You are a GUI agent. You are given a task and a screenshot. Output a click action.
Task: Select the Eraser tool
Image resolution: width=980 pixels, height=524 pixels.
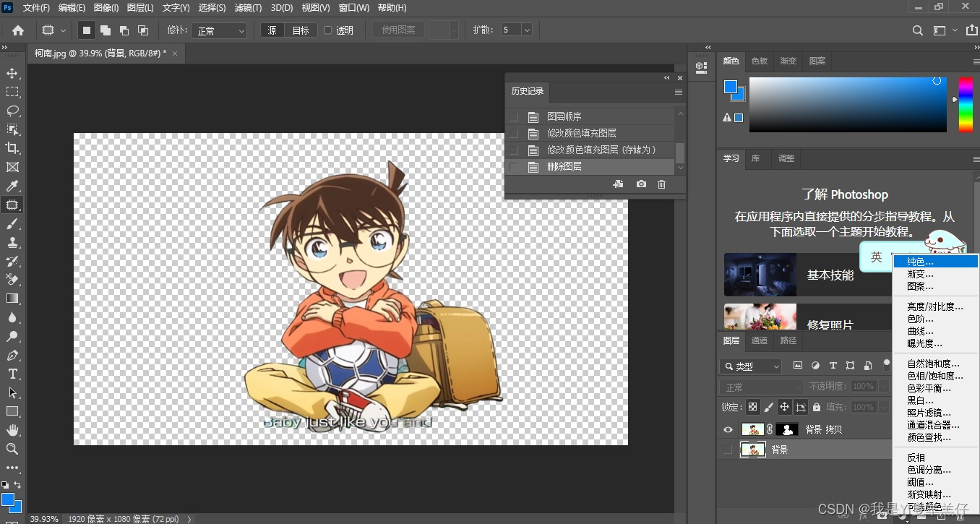point(12,280)
